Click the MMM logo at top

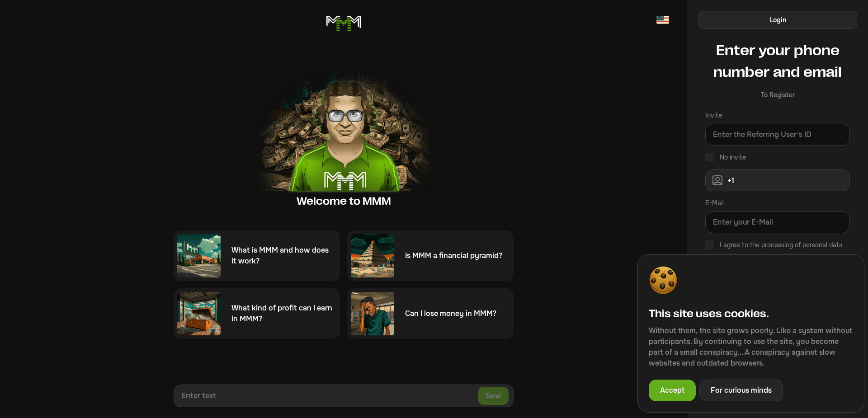point(344,23)
